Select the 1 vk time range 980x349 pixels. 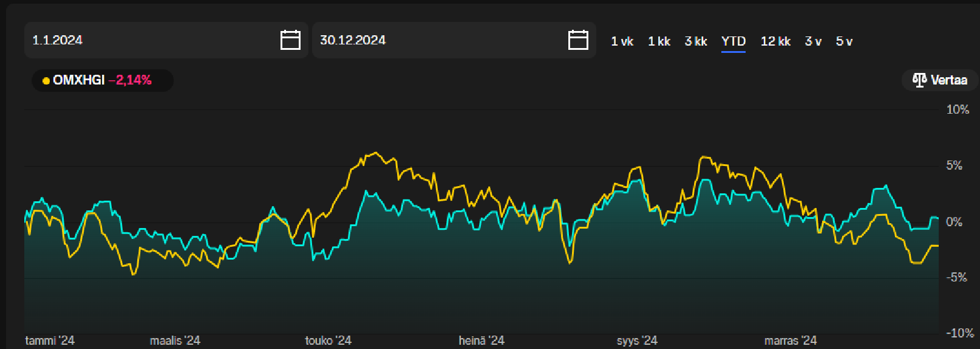tap(622, 41)
